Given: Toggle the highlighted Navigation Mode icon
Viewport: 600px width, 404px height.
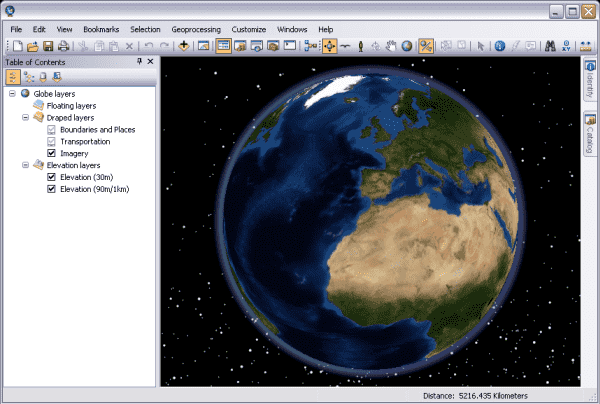Looking at the screenshot, I should 426,46.
